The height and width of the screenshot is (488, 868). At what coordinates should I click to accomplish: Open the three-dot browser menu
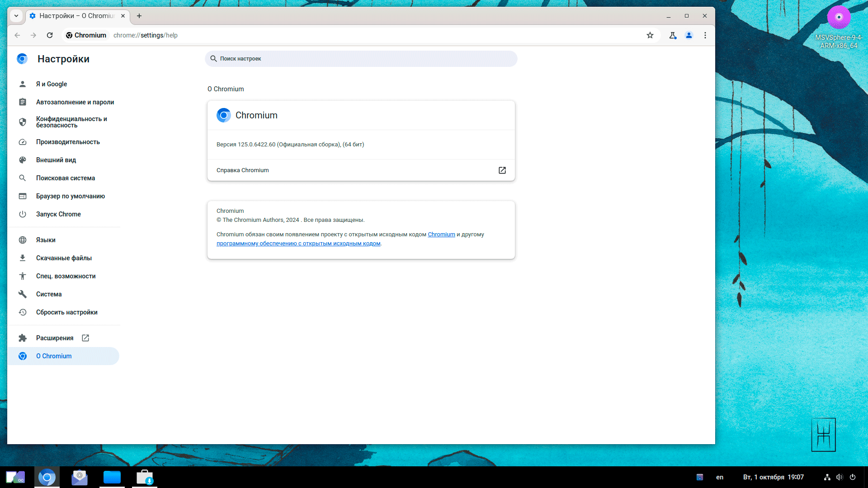pyautogui.click(x=705, y=35)
